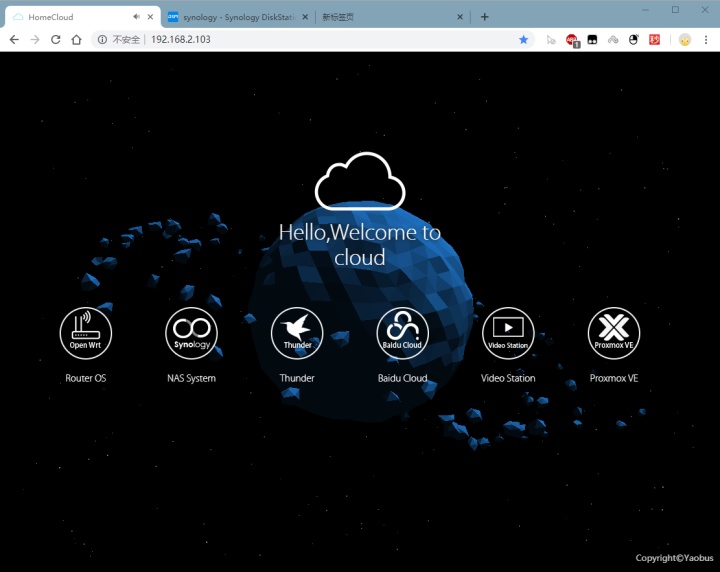The width and height of the screenshot is (720, 572).
Task: Click the Baidu Cloud text label
Action: click(403, 378)
